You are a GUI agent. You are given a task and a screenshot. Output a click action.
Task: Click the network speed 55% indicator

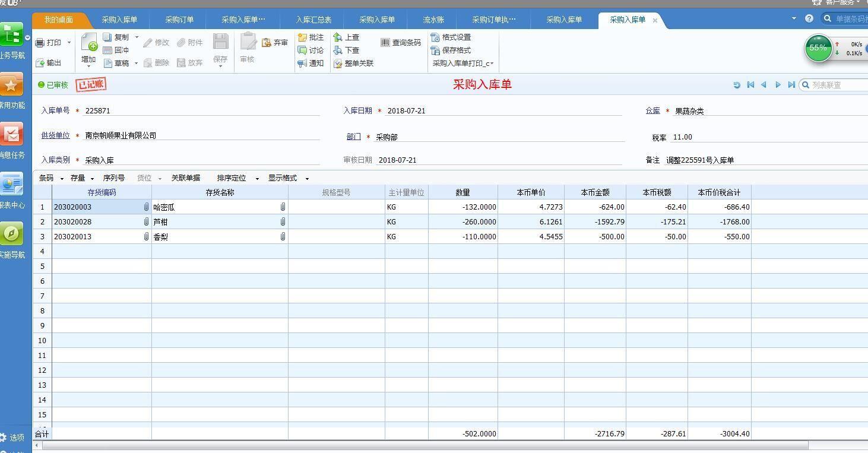point(818,48)
